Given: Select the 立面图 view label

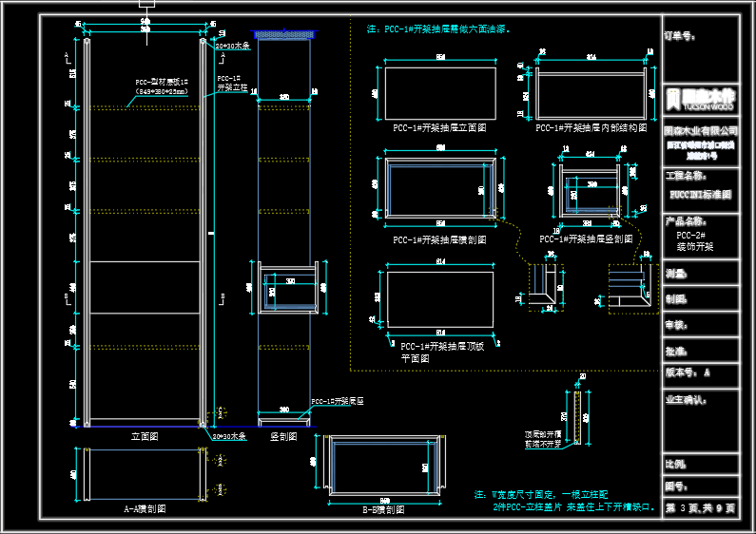Looking at the screenshot, I should 145,436.
